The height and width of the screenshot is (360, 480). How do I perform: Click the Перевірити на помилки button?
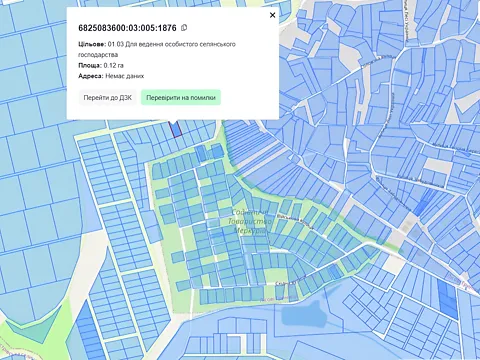181,98
